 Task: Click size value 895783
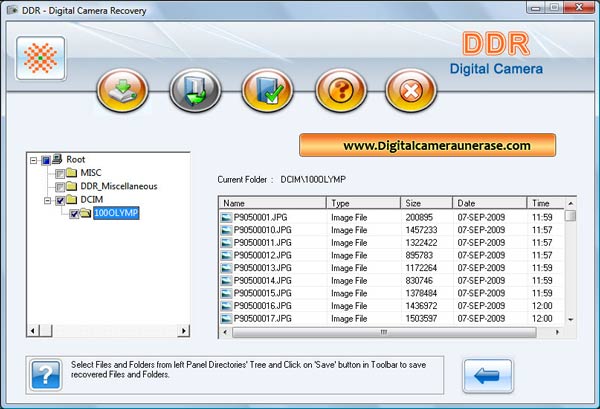(x=419, y=255)
